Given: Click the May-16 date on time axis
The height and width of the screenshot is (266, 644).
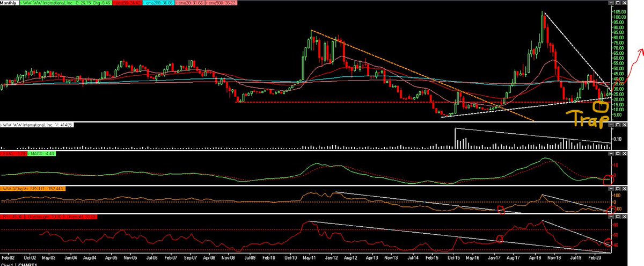Looking at the screenshot, I should tap(473, 258).
